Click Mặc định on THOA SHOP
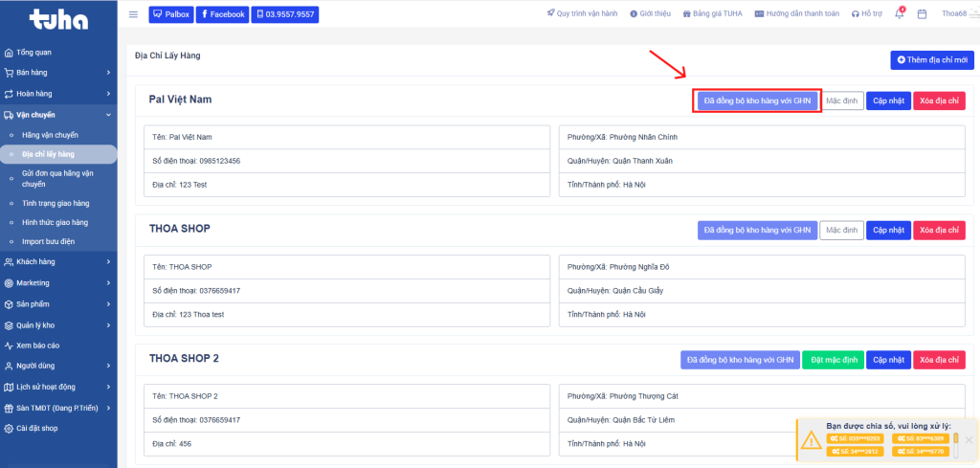980x468 pixels. [842, 230]
